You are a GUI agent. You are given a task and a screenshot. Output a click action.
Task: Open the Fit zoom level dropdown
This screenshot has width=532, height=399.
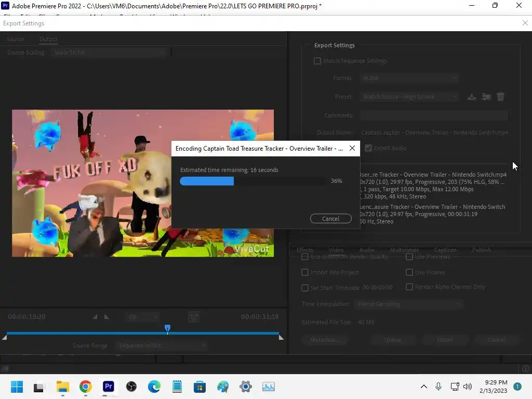point(142,317)
